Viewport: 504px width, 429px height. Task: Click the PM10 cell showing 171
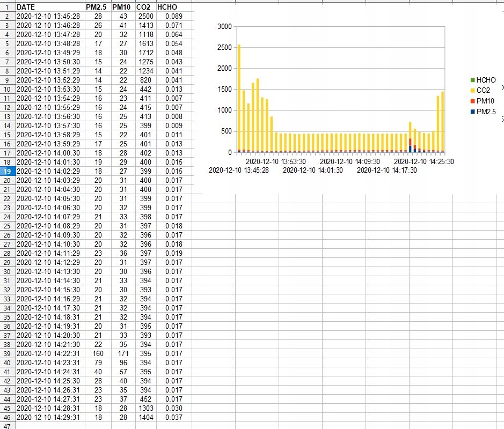click(x=123, y=353)
